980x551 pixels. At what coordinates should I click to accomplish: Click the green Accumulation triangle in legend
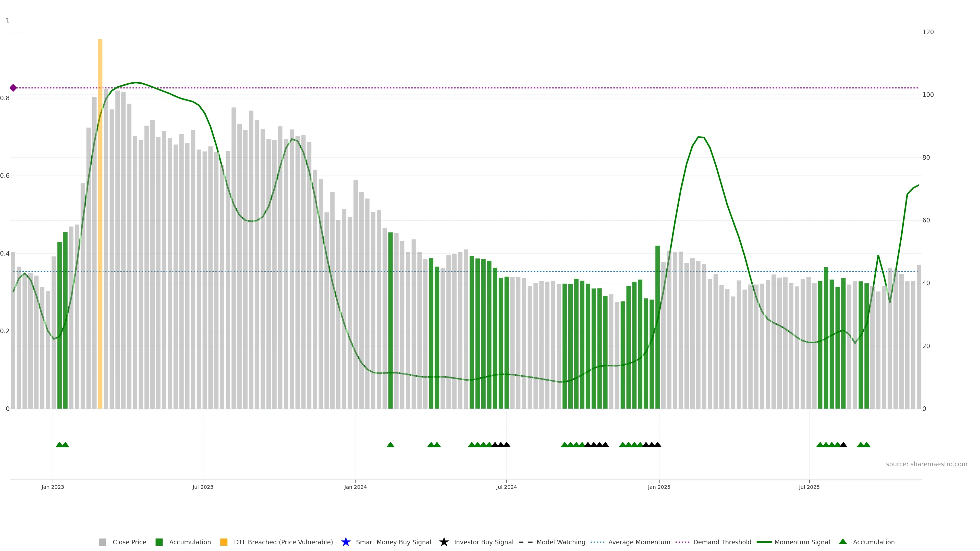[x=843, y=542]
